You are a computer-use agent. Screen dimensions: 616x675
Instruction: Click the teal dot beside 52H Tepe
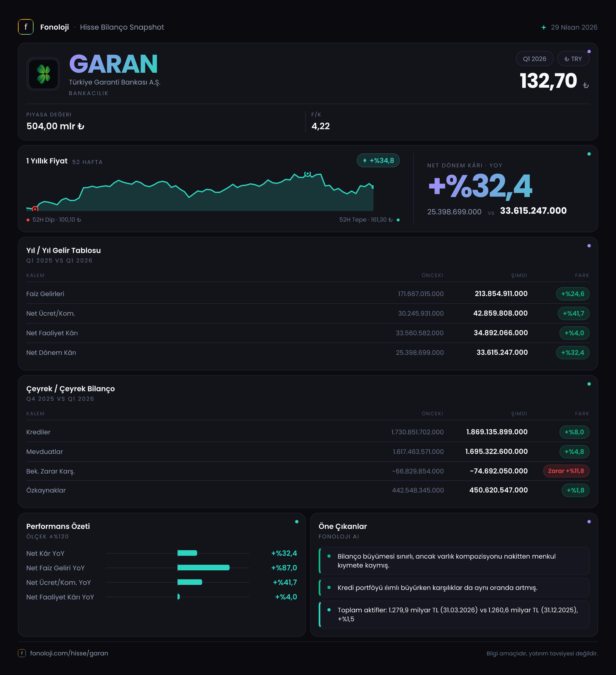(x=398, y=220)
